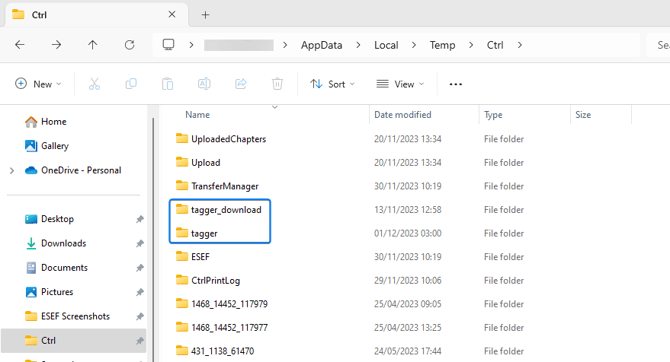Screen dimensions: 670x362
Task: Click chevron after Temp in address bar
Action: (x=471, y=45)
